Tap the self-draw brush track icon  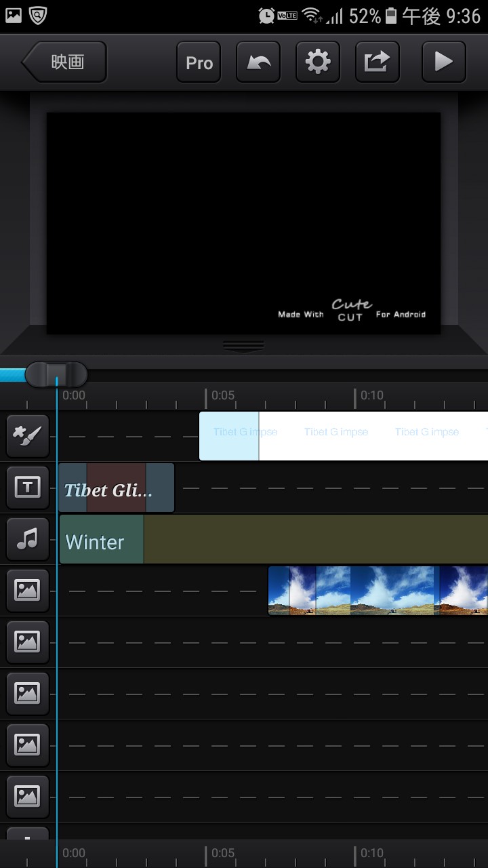(27, 436)
